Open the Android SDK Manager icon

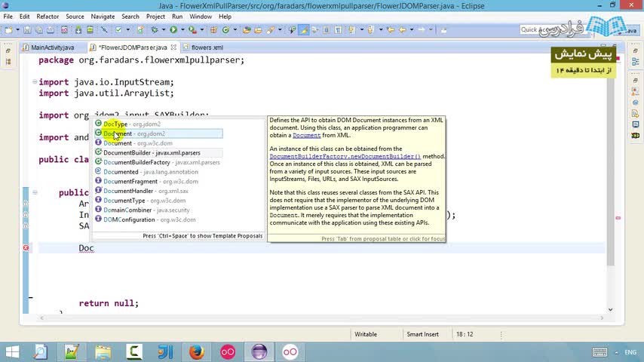[x=78, y=30]
